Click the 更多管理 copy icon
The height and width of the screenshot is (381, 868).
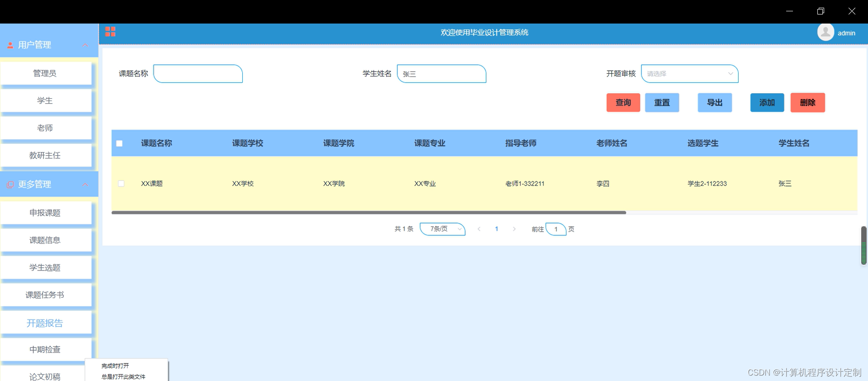10,185
